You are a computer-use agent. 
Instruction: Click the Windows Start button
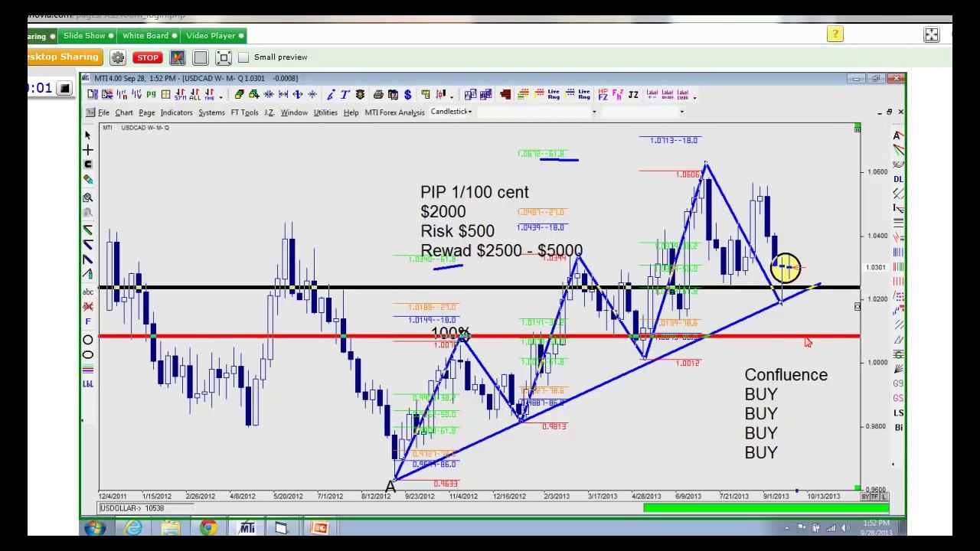point(95,527)
